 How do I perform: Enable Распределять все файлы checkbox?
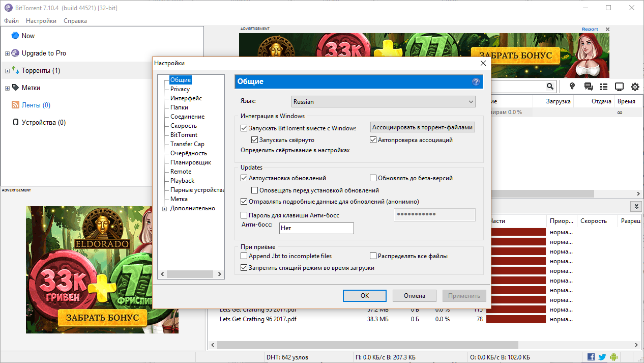[x=373, y=256]
